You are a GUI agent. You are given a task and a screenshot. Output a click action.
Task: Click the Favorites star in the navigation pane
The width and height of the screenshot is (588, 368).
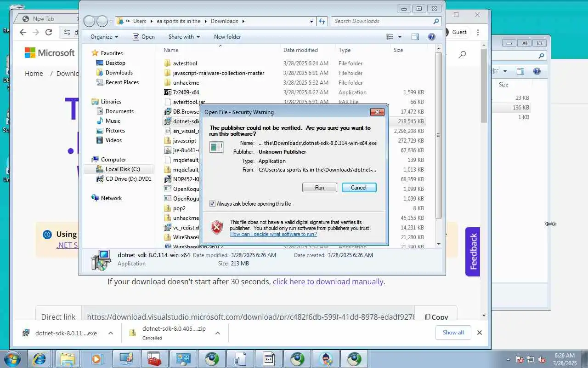click(95, 53)
